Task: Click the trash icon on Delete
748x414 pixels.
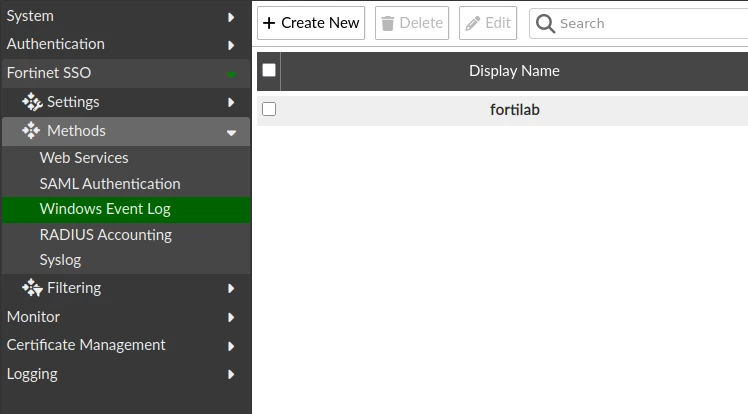Action: pos(388,23)
